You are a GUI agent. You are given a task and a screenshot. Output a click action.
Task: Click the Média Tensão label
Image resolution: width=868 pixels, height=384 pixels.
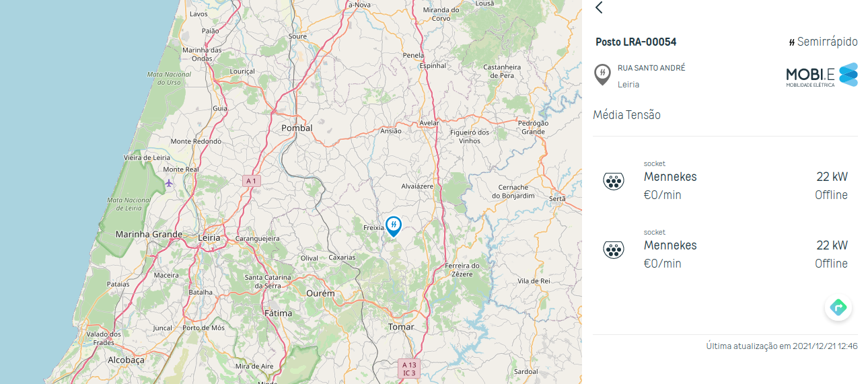click(626, 115)
